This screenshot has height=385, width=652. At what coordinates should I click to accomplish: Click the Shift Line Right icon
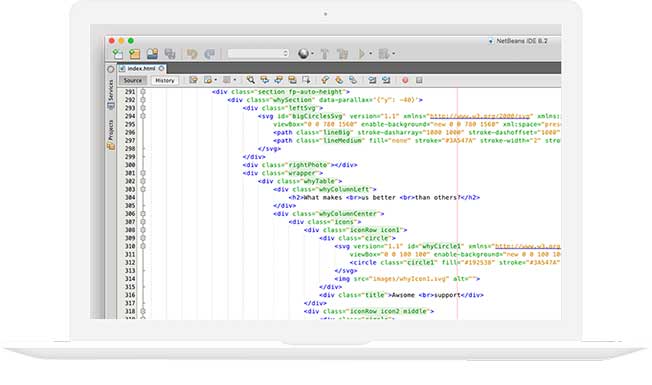pyautogui.click(x=386, y=80)
